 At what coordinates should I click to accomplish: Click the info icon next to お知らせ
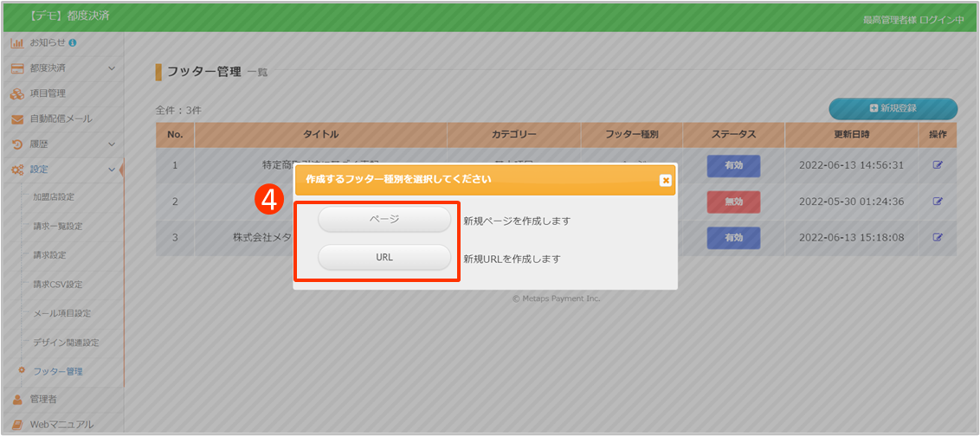tap(72, 42)
